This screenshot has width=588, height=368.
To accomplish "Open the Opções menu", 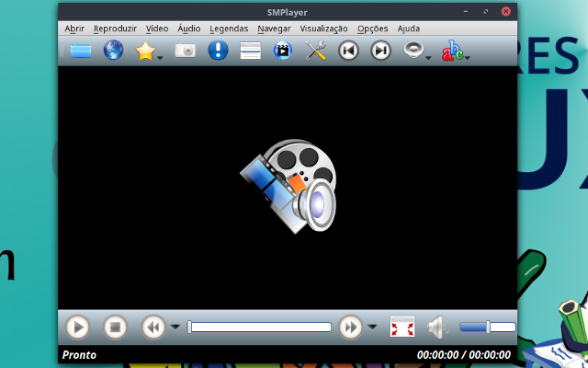I will click(372, 29).
